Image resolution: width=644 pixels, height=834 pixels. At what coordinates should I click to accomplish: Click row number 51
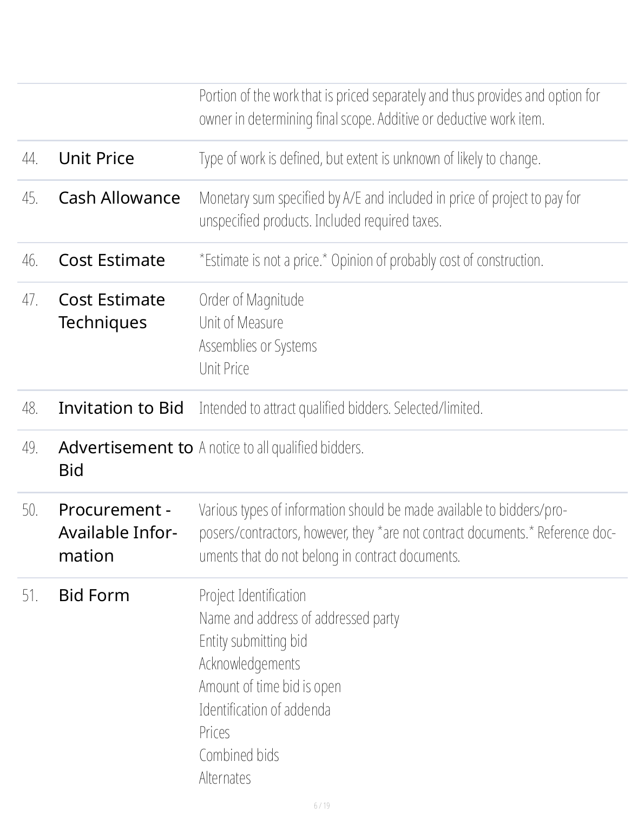pyautogui.click(x=30, y=596)
